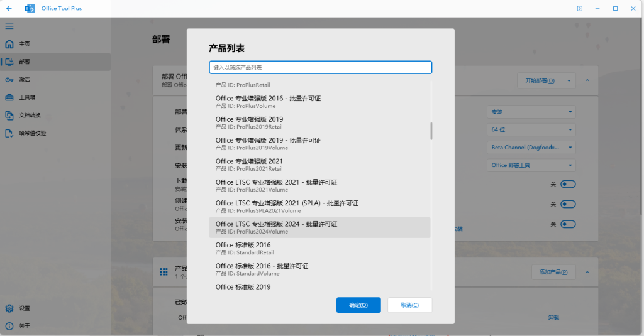Screen dimensions: 644x336
Task: Toggle the second 关 switch in deployment settings
Action: [x=568, y=204]
